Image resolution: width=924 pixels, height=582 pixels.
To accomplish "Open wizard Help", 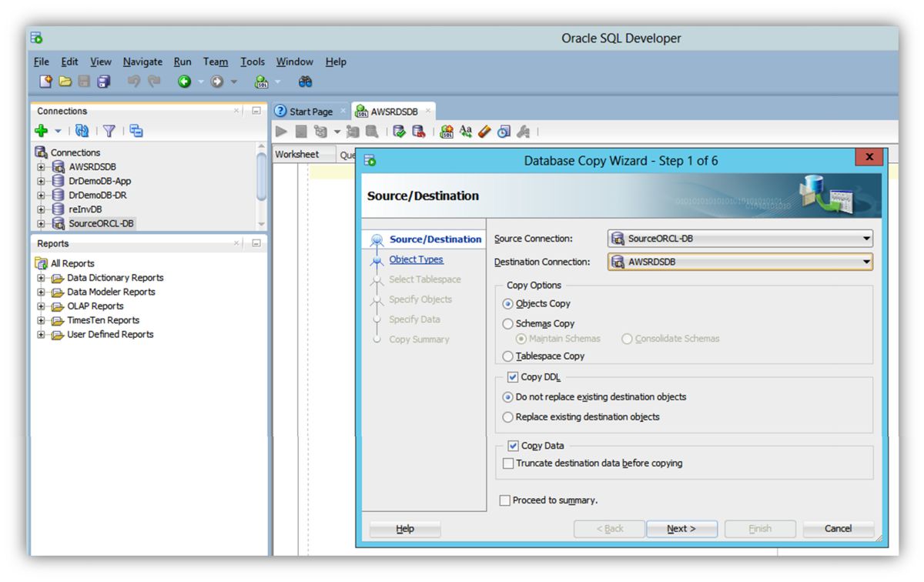I will click(x=403, y=529).
